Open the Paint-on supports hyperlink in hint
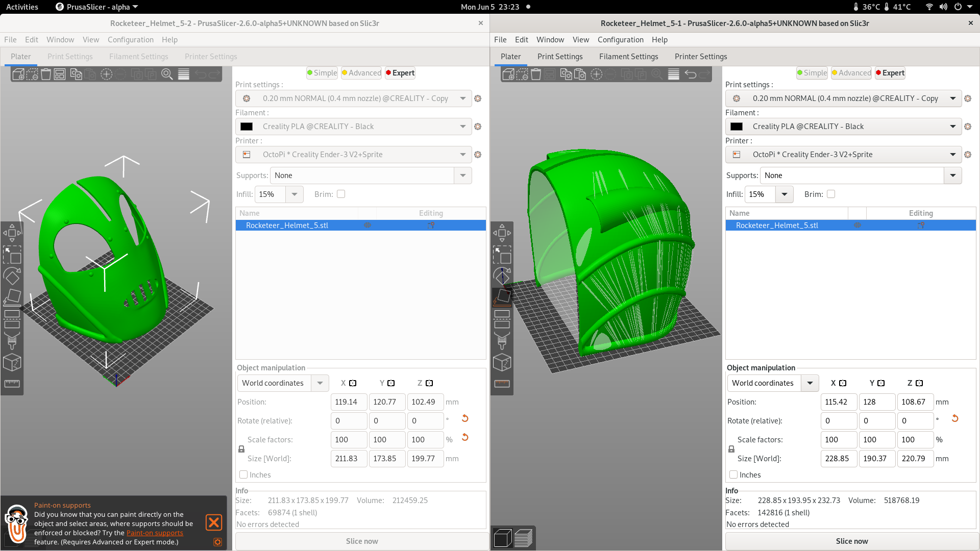Viewport: 980px width, 551px height. (x=155, y=533)
